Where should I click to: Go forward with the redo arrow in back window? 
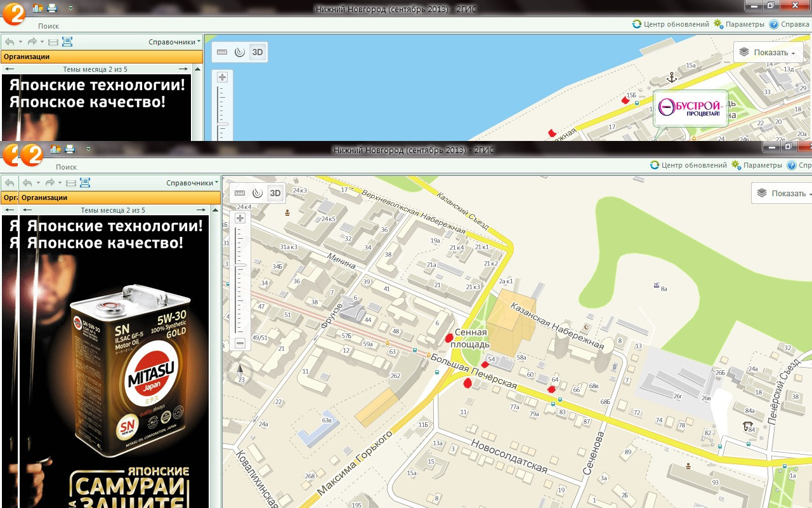pos(32,42)
